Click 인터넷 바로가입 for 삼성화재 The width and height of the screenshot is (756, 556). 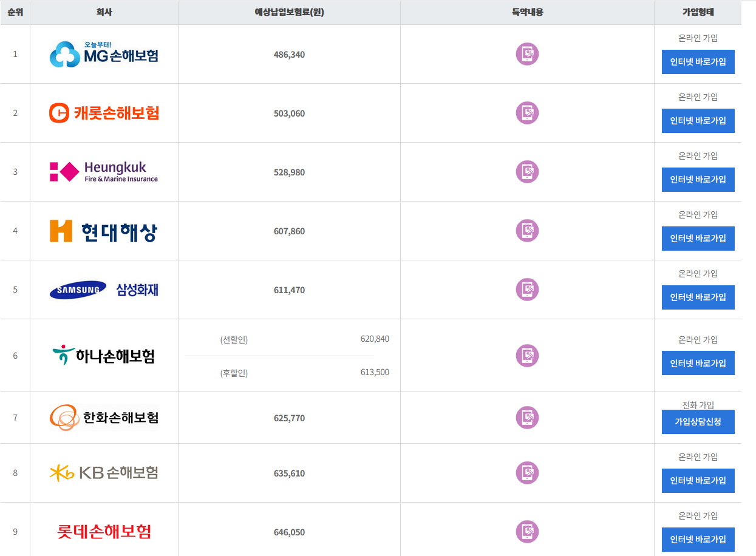click(x=698, y=297)
